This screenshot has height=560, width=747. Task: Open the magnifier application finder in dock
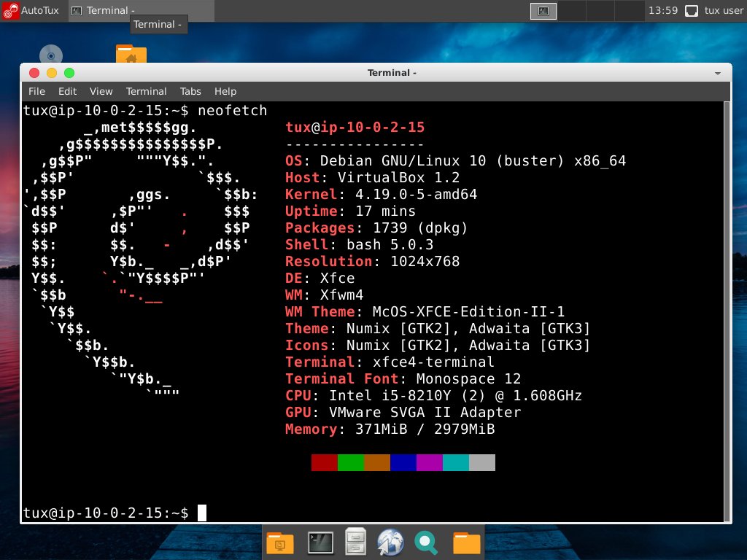(x=426, y=542)
